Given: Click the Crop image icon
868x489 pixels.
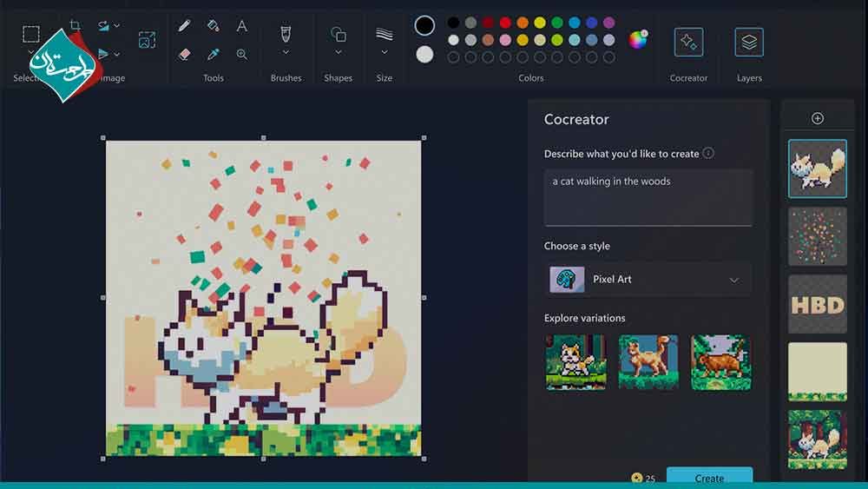Looking at the screenshot, I should (x=76, y=25).
